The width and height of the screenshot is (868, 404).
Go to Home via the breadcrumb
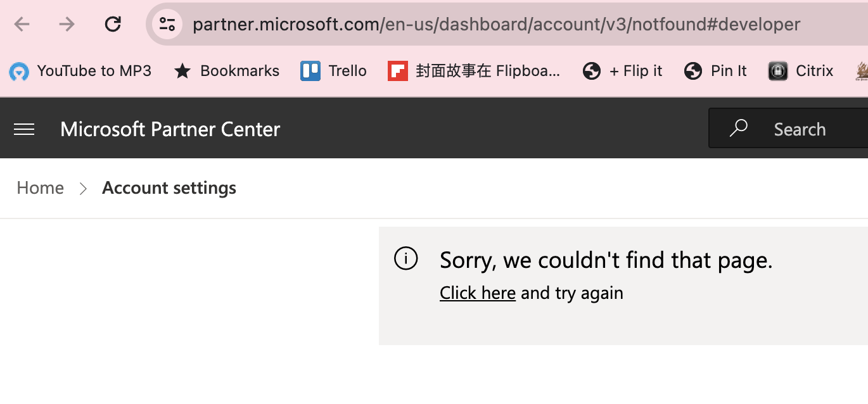click(40, 187)
